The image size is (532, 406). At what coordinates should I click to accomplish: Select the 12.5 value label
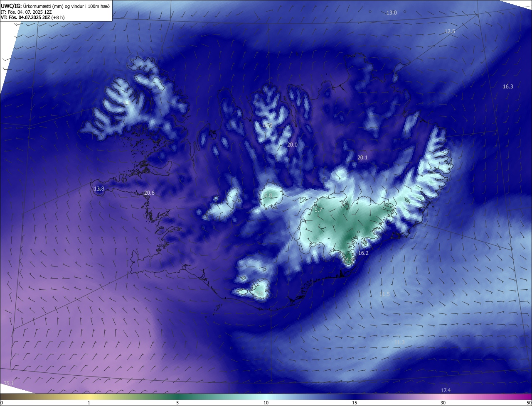[x=450, y=32]
